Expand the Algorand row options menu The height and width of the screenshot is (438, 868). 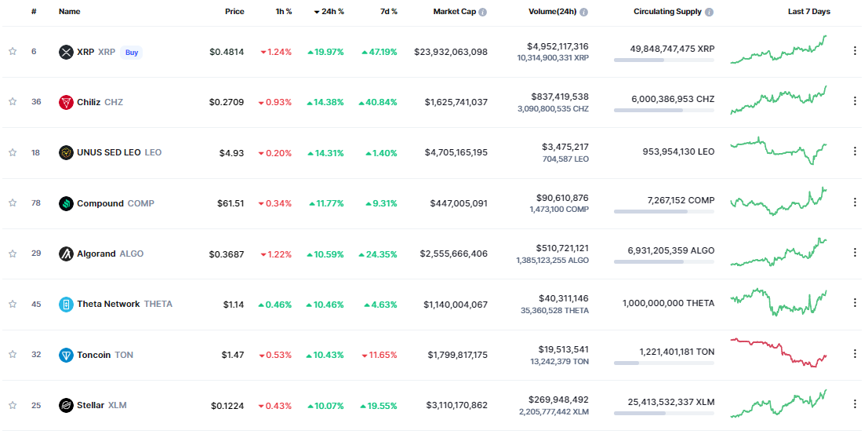pos(855,252)
